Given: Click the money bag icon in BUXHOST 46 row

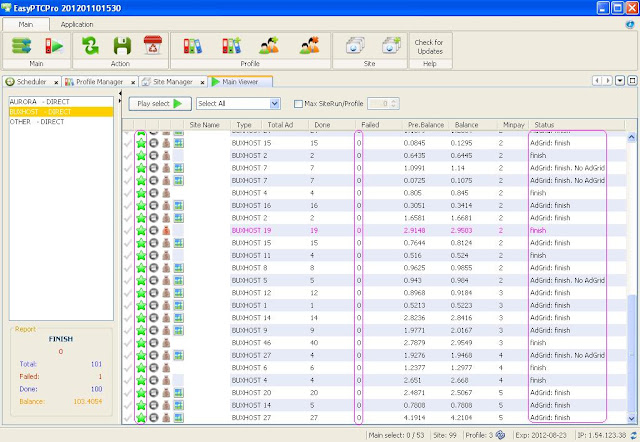Looking at the screenshot, I should coord(166,343).
